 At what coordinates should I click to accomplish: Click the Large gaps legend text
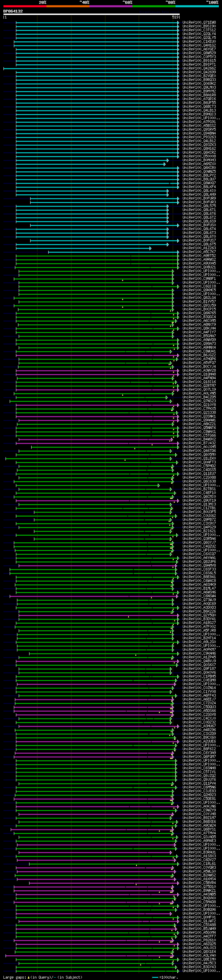click(43, 977)
